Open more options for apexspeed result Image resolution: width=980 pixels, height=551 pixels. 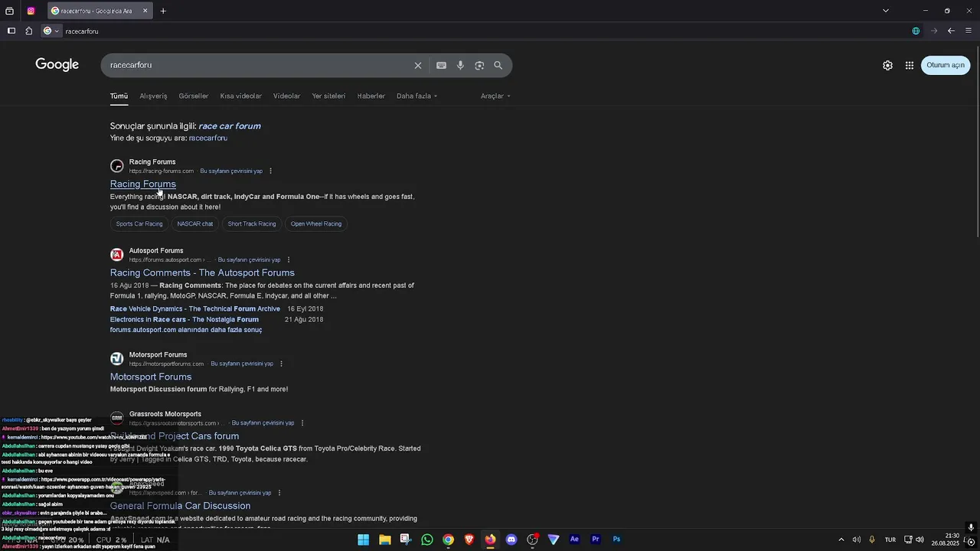point(279,493)
